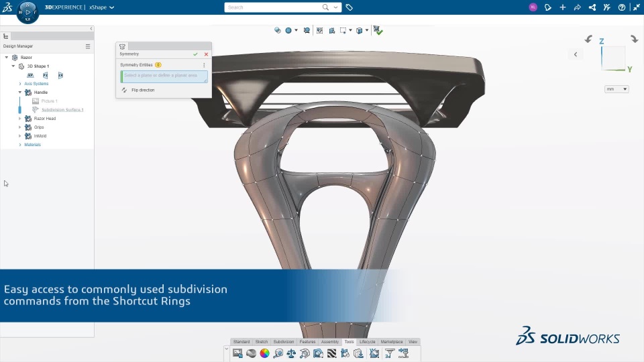Cancel symmetry with the red X
This screenshot has height=362, width=644.
click(x=206, y=54)
